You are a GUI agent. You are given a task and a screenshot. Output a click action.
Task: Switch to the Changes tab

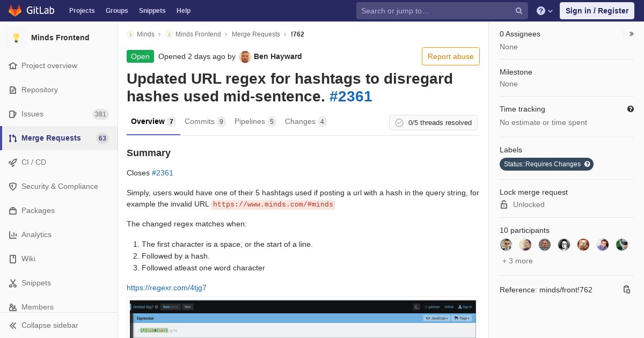(305, 122)
